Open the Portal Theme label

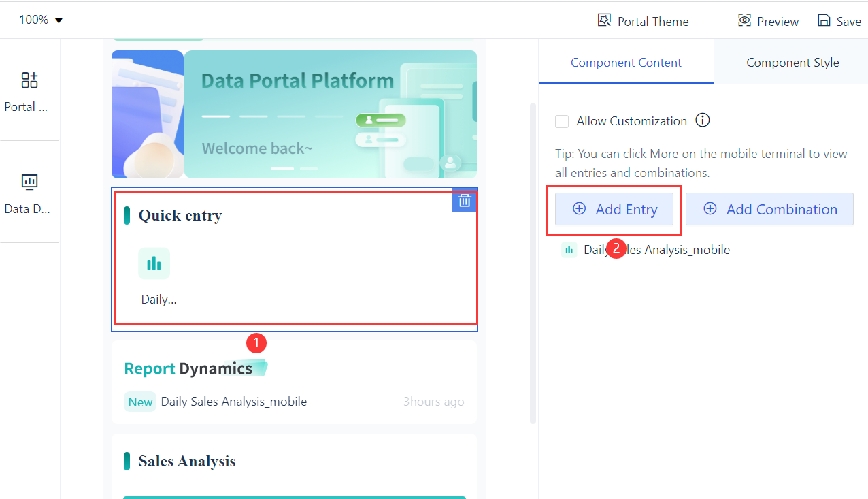(653, 21)
